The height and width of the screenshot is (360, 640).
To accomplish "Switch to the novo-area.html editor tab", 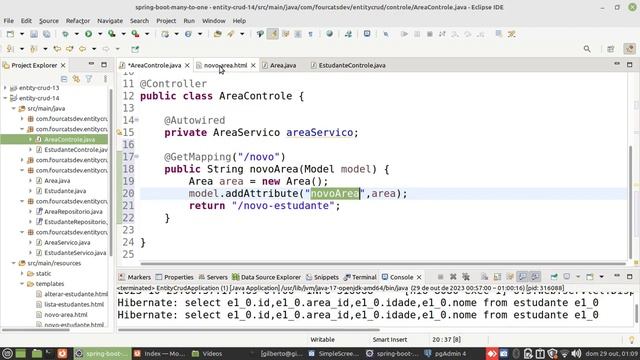I will pyautogui.click(x=225, y=65).
